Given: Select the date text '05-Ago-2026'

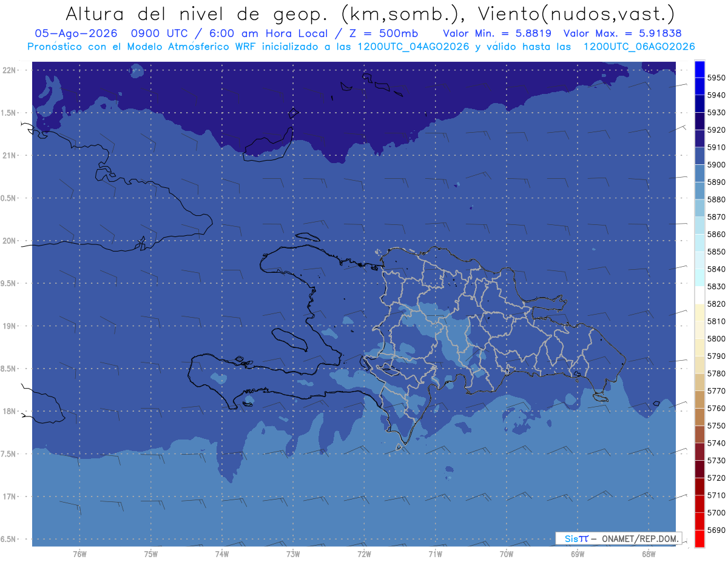Looking at the screenshot, I should 76,33.
